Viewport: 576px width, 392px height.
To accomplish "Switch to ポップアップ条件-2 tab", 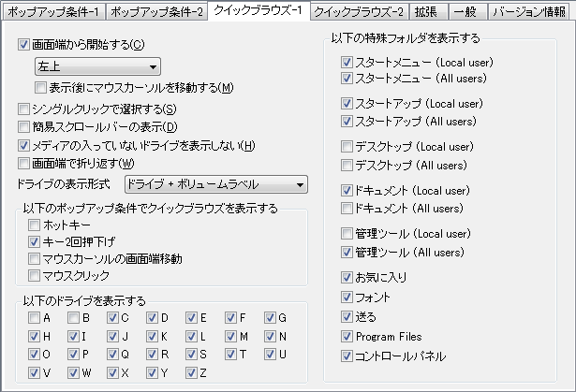I will coord(156,12).
